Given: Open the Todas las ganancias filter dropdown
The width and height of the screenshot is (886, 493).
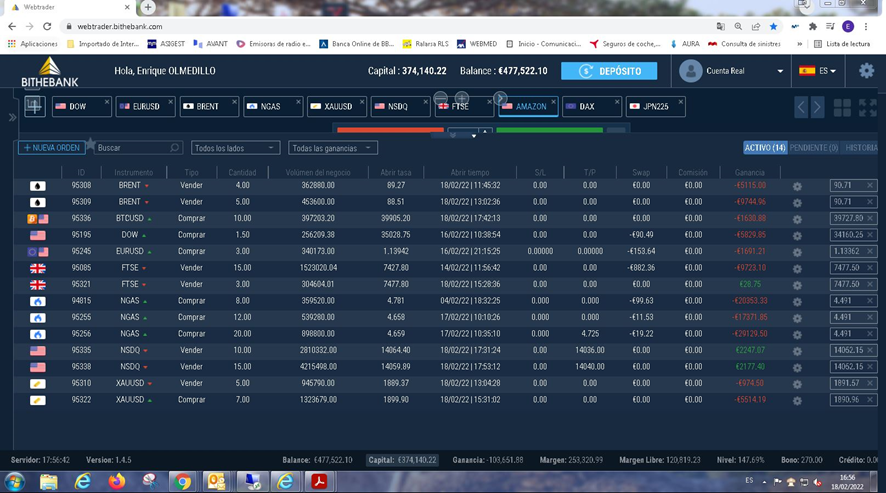Looking at the screenshot, I should [332, 148].
